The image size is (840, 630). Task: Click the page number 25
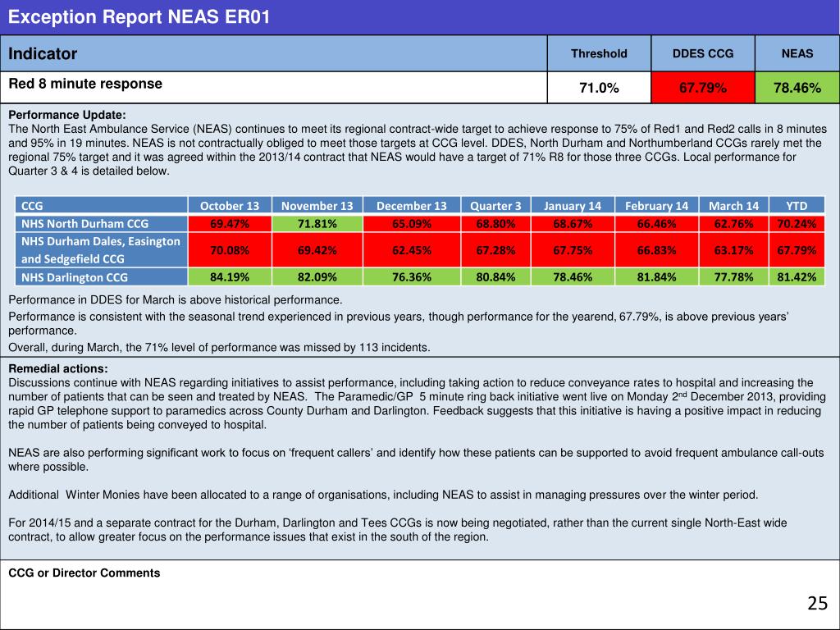[818, 603]
